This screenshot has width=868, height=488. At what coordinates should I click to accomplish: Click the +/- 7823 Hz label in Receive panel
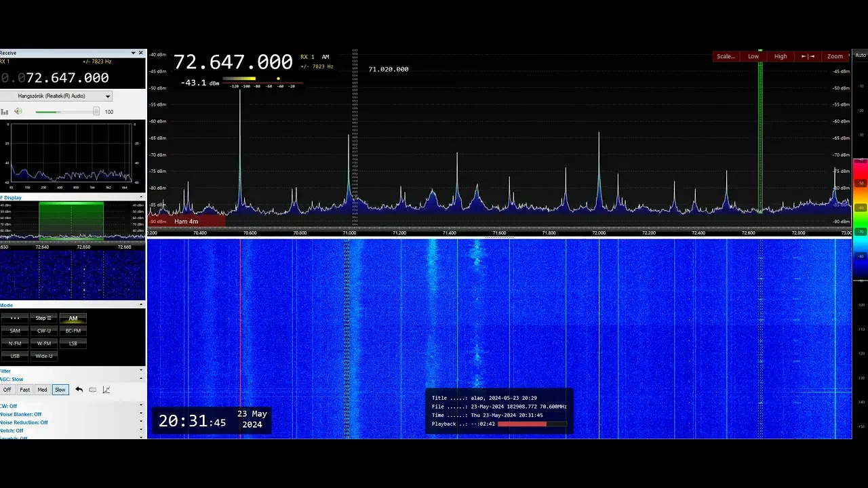tap(97, 61)
